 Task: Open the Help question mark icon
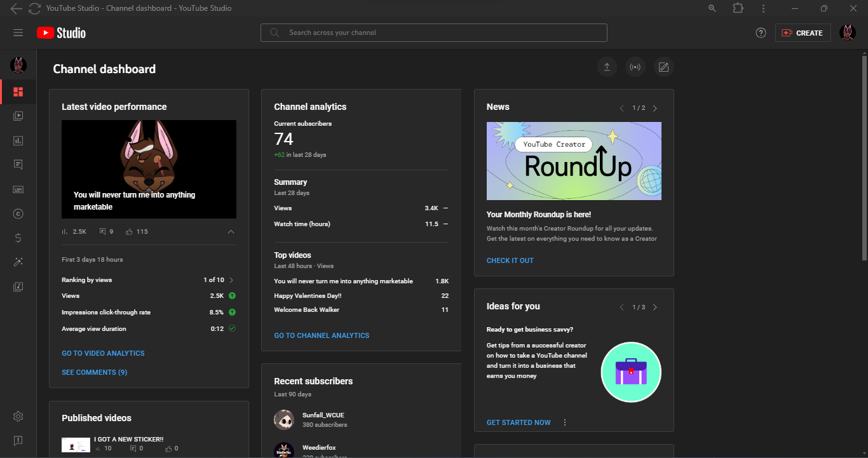tap(761, 33)
